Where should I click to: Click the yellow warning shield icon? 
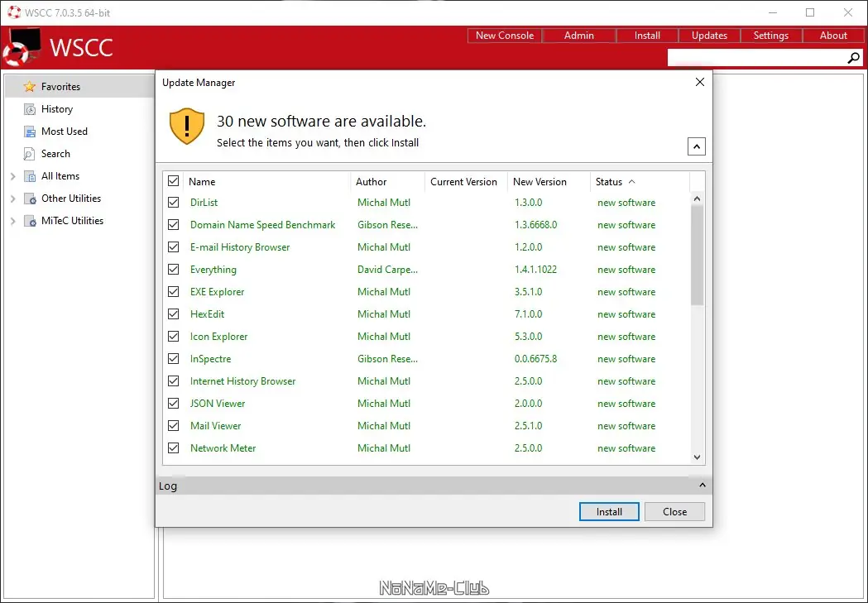187,126
